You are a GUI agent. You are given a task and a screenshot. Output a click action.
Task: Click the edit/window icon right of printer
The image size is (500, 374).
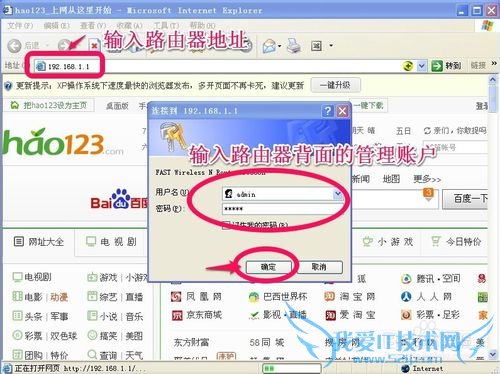pos(316,46)
